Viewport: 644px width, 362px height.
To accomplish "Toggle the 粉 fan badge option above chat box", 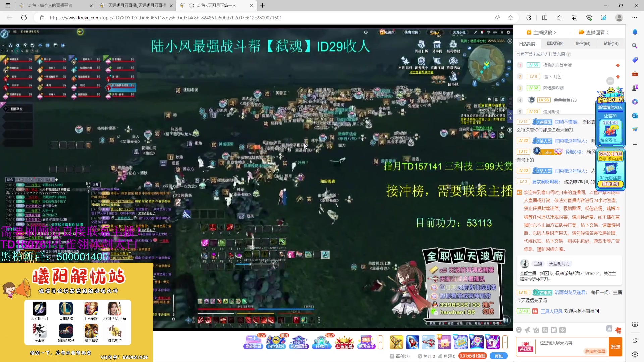I will tap(545, 330).
